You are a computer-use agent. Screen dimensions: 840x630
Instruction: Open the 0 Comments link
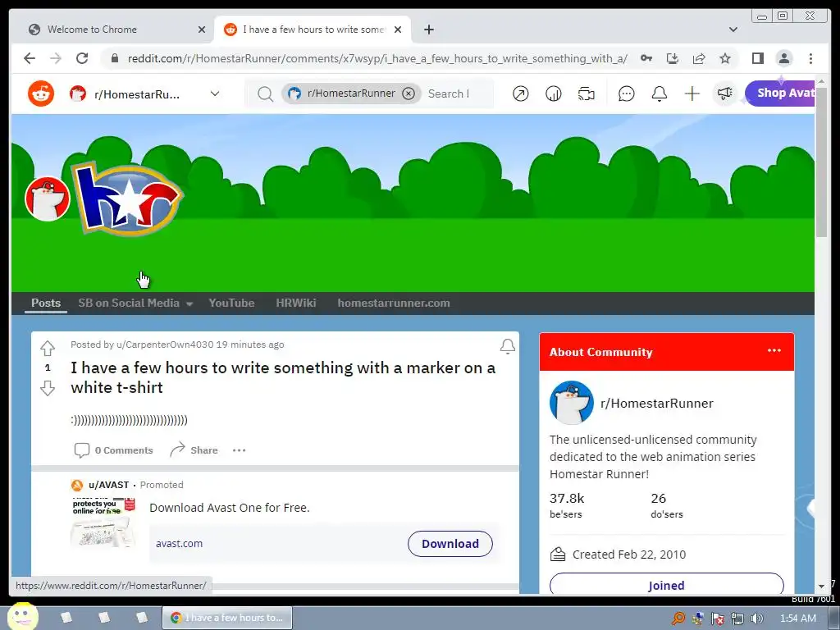coord(113,450)
